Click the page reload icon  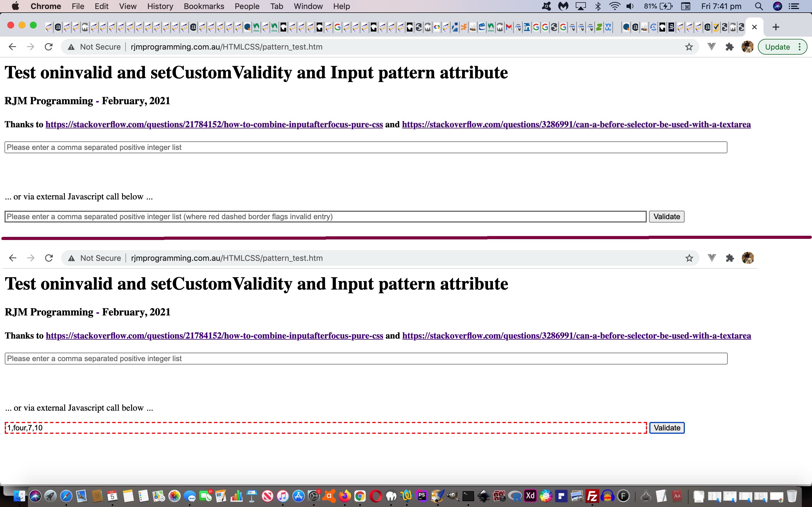tap(49, 47)
